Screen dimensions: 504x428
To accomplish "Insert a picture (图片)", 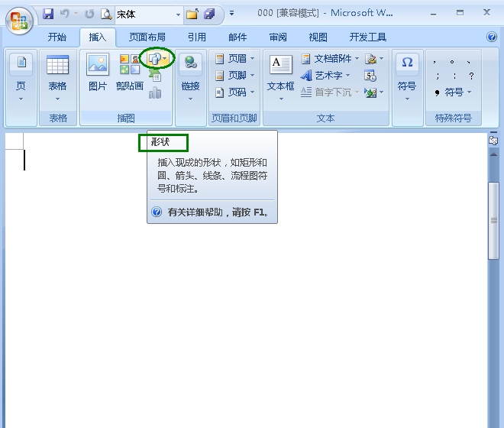I will coord(98,72).
